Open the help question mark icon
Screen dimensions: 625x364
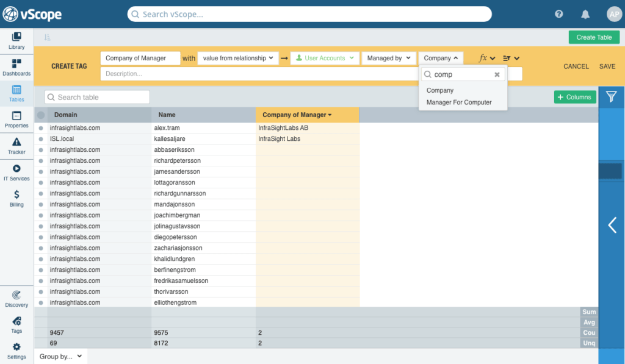(559, 15)
